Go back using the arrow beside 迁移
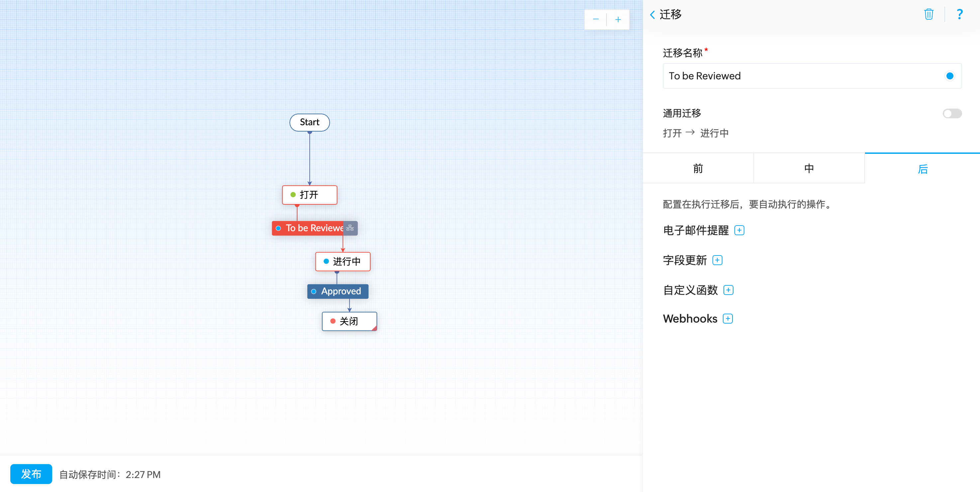The image size is (980, 492). 652,15
